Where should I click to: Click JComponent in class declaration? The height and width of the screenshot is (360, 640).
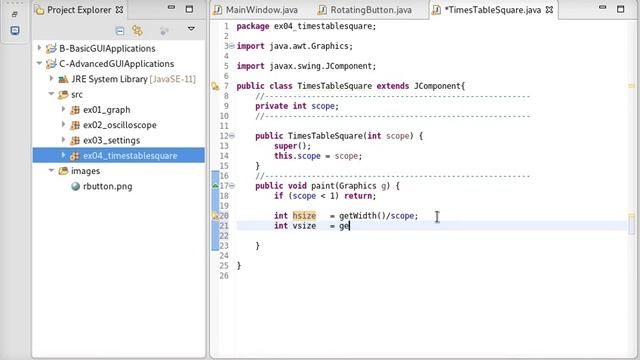[x=438, y=86]
